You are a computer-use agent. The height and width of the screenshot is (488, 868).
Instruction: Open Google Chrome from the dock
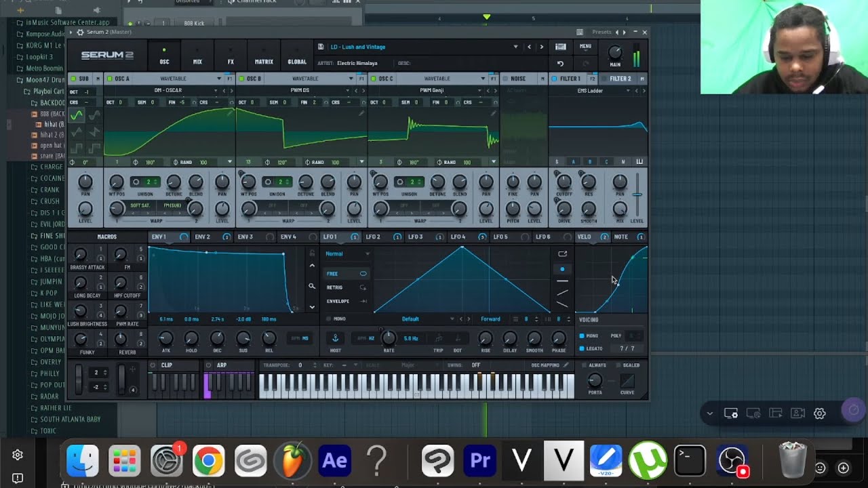click(x=208, y=461)
